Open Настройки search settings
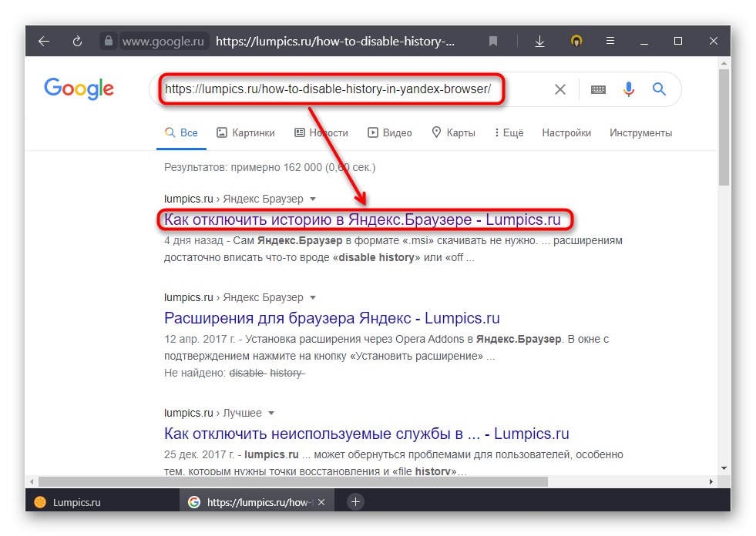Screen dimensions: 756x536 (x=566, y=132)
